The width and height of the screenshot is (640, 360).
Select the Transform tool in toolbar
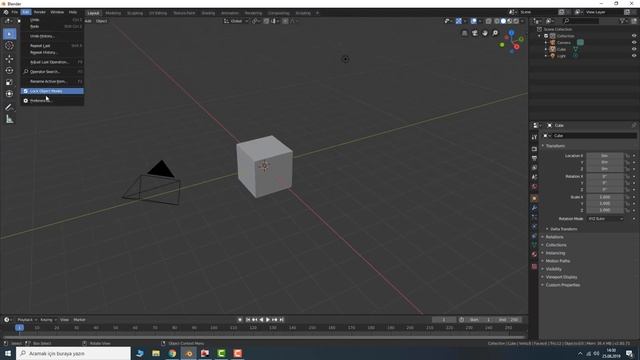pyautogui.click(x=9, y=94)
